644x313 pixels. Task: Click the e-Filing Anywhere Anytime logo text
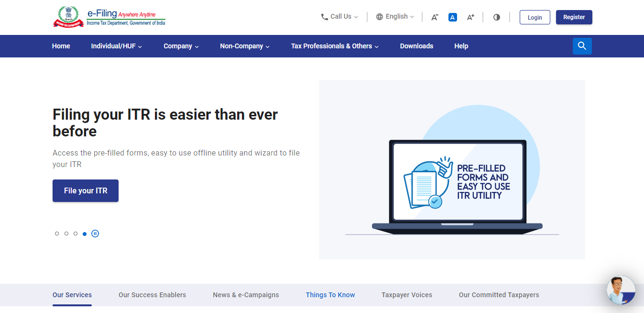(x=126, y=17)
